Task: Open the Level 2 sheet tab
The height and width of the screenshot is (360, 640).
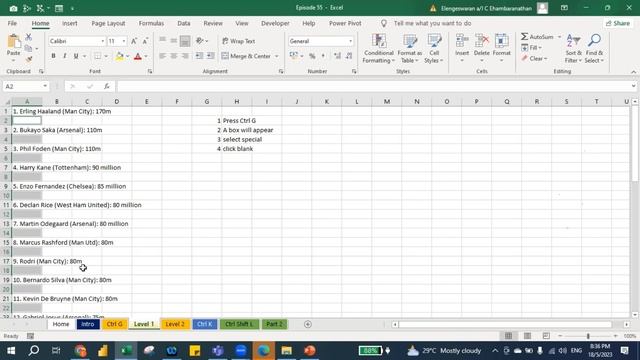Action: tap(175, 324)
